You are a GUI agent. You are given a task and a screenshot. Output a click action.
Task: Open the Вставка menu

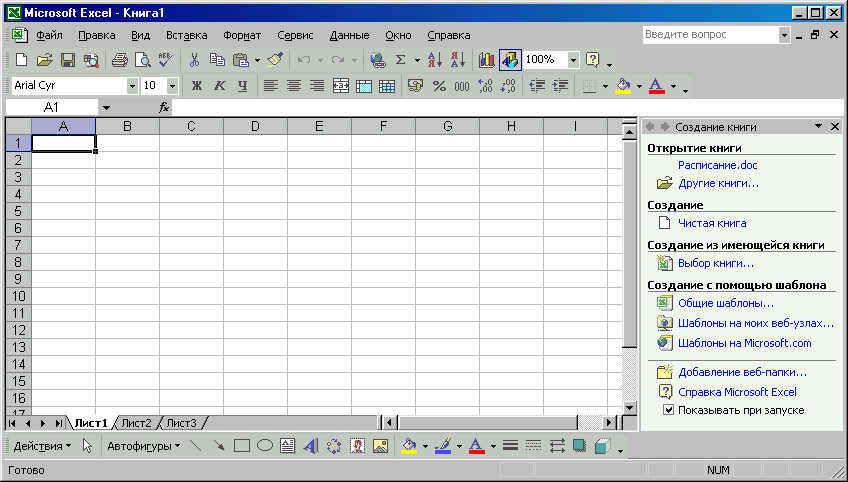(x=187, y=36)
